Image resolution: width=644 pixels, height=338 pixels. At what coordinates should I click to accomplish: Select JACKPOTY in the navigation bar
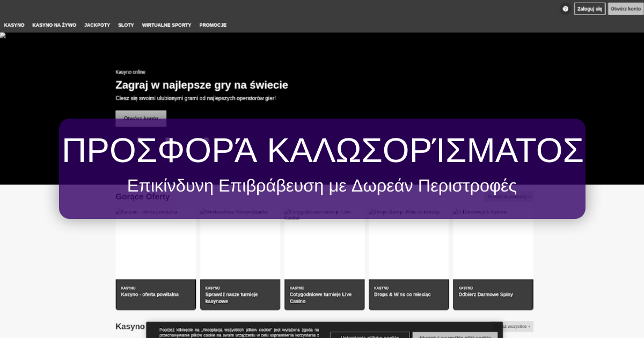point(97,25)
